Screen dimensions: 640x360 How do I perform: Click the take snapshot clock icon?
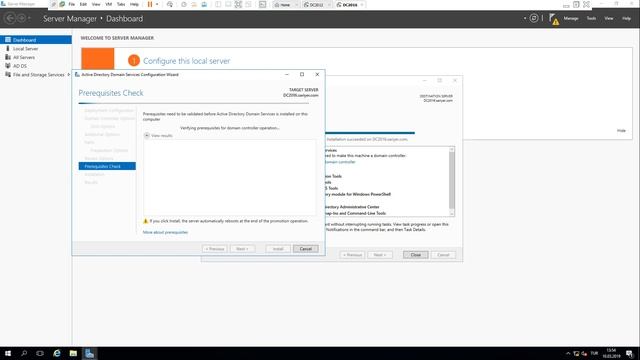click(184, 4)
